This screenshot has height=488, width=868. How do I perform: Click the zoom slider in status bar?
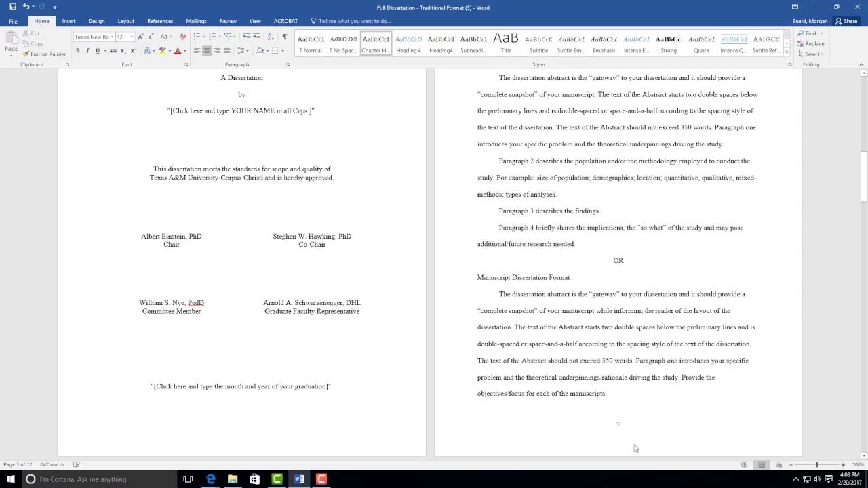[x=816, y=464]
